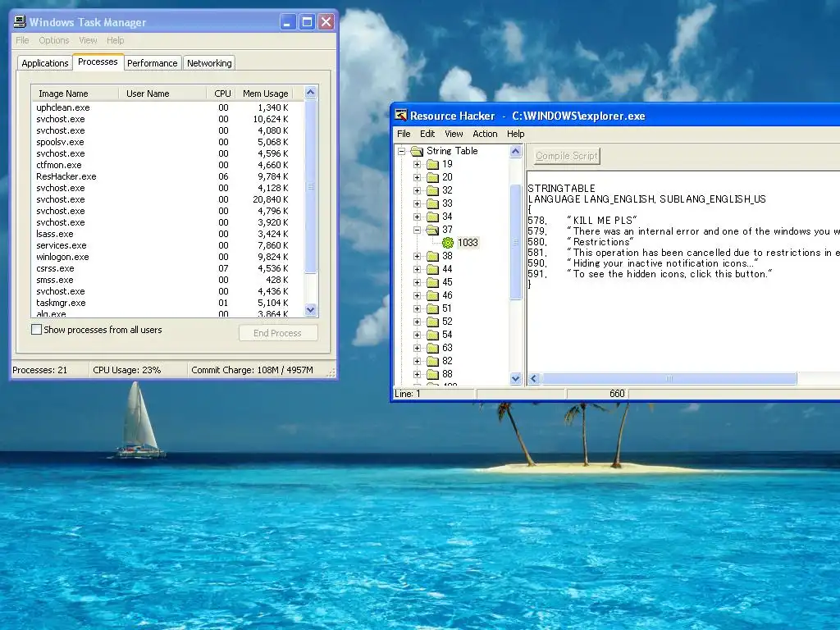Collapse tree folder 37

pos(417,230)
